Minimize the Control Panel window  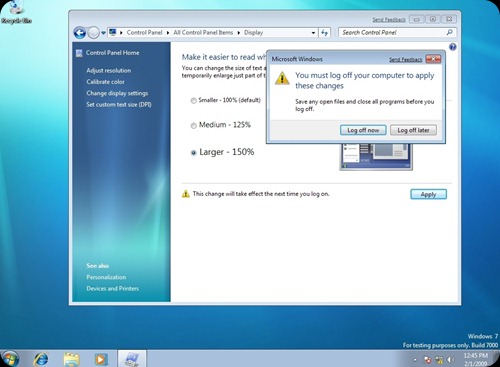coord(416,19)
